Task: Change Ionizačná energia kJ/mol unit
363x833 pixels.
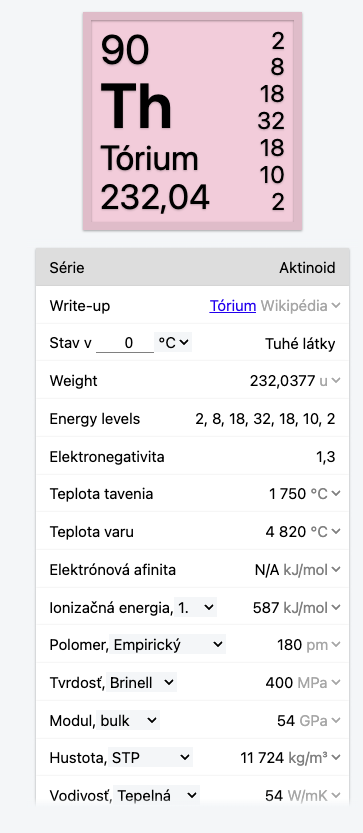Action: coord(312,608)
